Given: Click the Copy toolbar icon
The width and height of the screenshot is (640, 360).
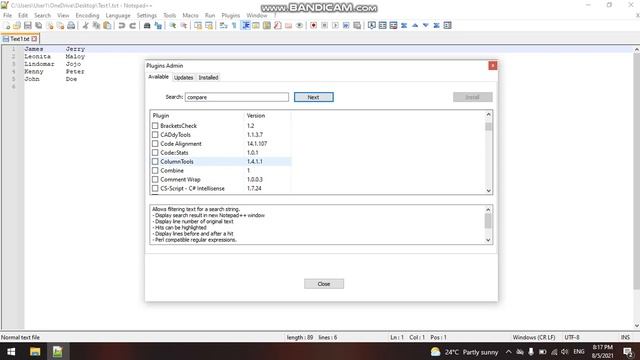Looking at the screenshot, I should [x=96, y=25].
